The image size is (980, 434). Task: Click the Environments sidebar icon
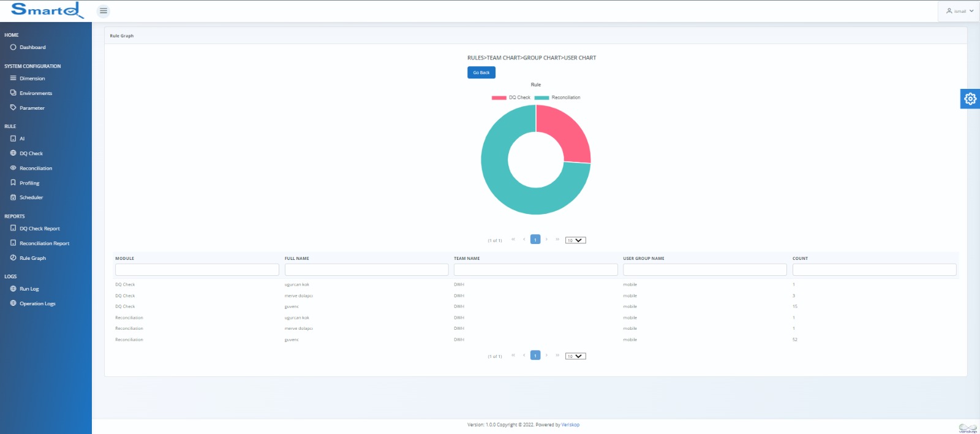[13, 93]
